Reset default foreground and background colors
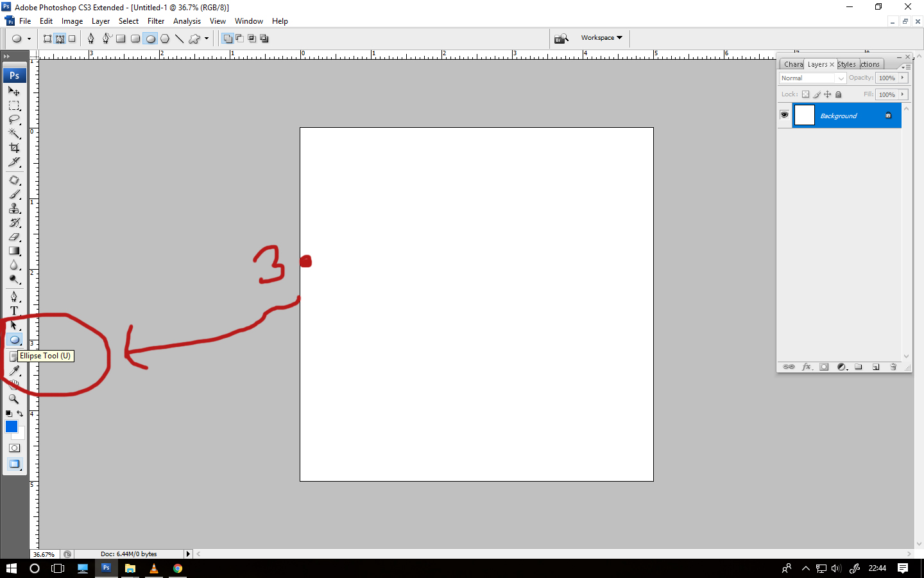 9,414
